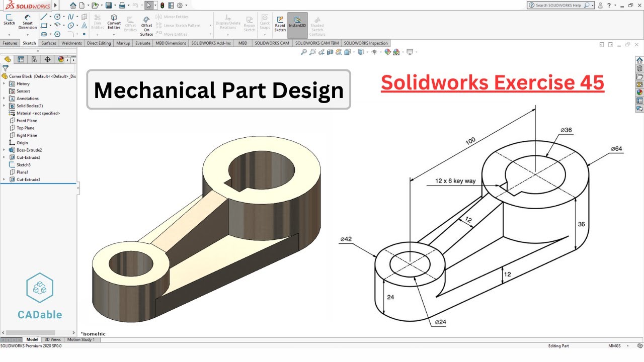Open the DisplayManager tab icon
Image resolution: width=644 pixels, height=362 pixels.
(x=61, y=59)
